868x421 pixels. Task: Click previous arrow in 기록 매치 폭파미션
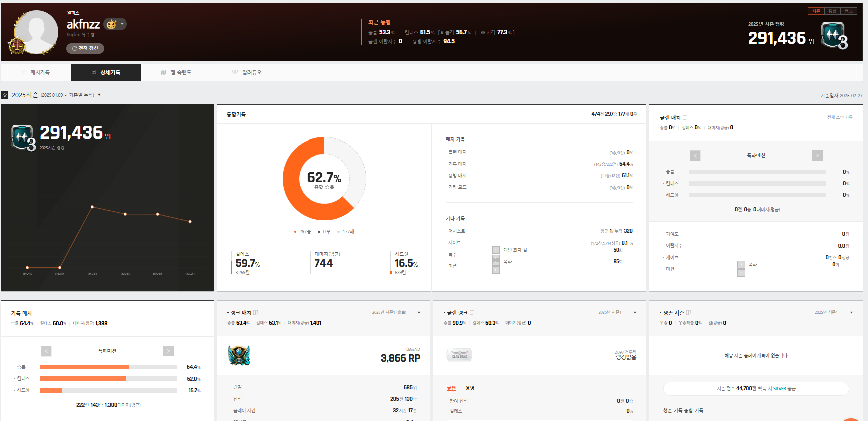46,351
